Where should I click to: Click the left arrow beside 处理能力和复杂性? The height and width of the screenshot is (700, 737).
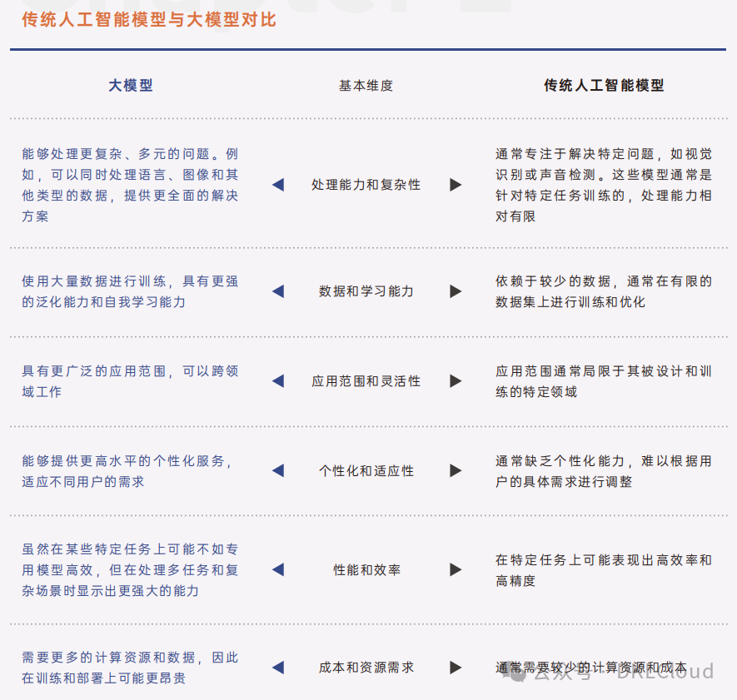(x=278, y=185)
